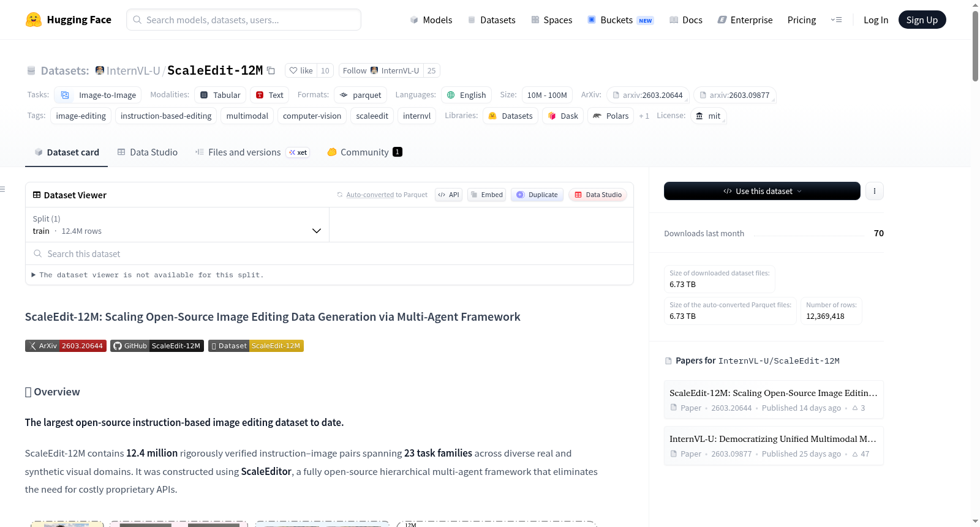The image size is (980, 527).
Task: Select the multimodal tag
Action: point(247,116)
